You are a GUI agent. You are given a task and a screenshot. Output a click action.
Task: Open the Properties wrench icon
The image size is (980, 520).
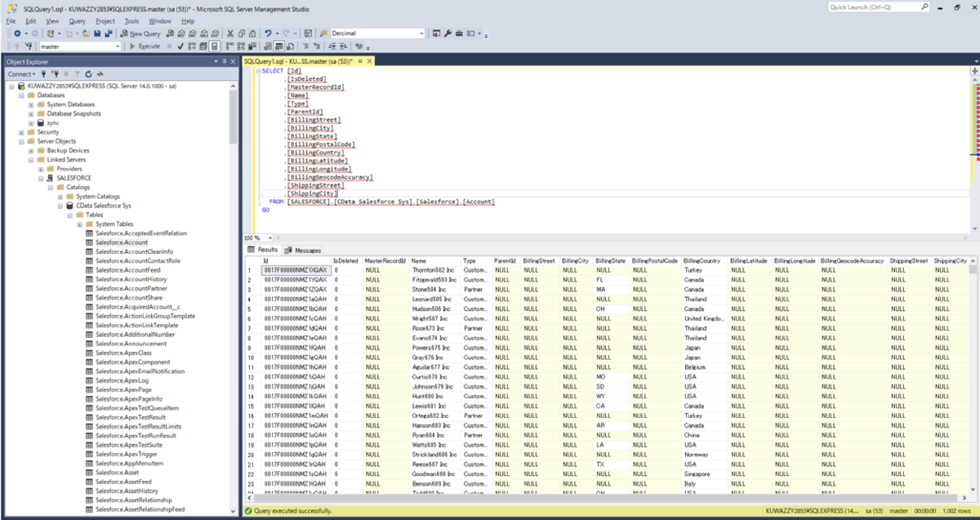[x=448, y=33]
